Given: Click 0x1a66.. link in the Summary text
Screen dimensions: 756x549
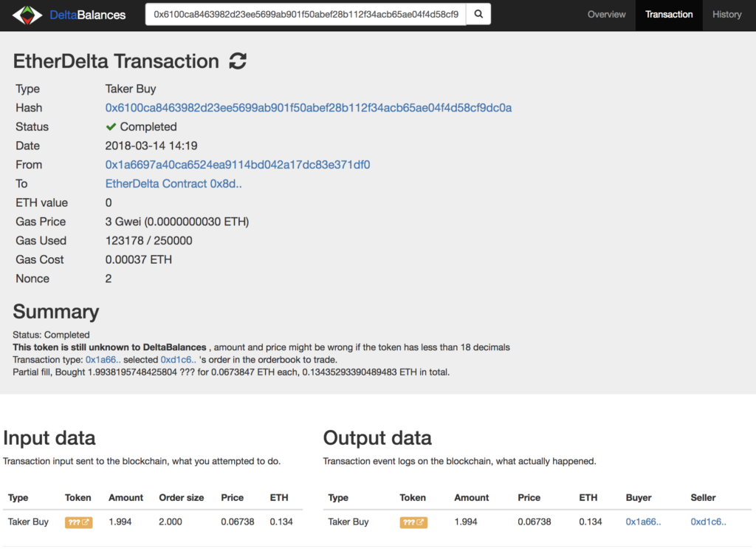Looking at the screenshot, I should click(x=103, y=359).
